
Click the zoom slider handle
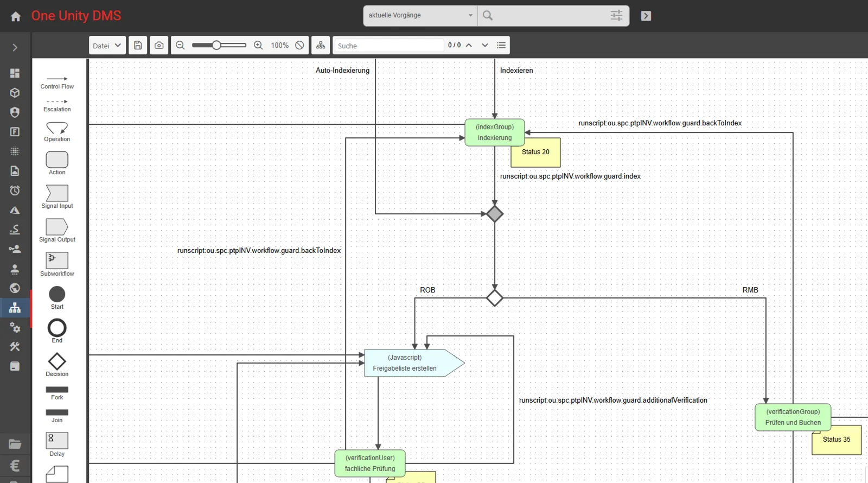tap(216, 46)
